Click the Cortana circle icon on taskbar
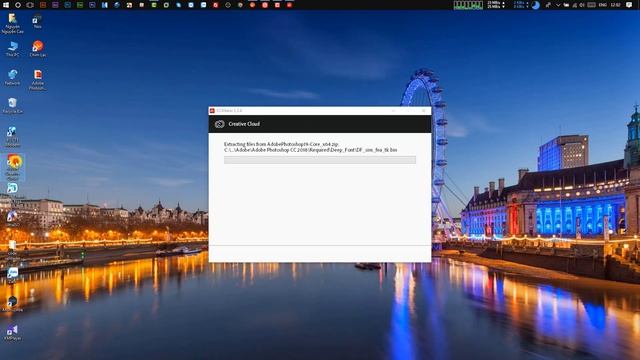Screen dimensions: 640x360 tap(18, 5)
